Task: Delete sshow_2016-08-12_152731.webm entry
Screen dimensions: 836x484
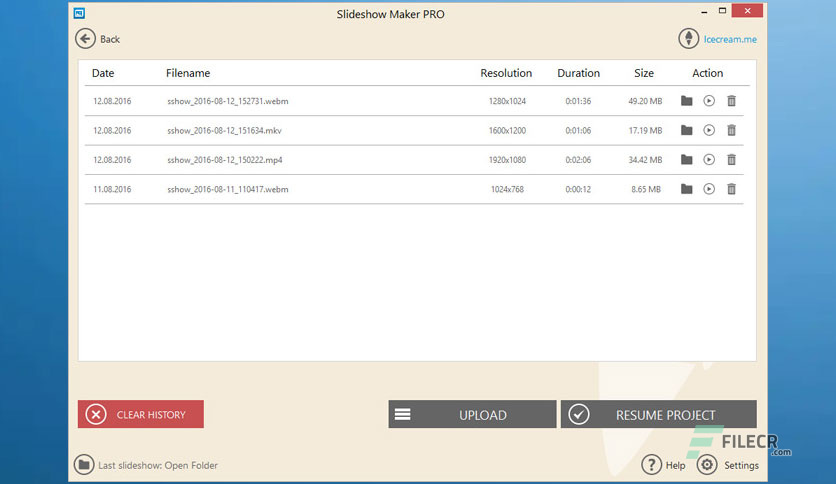Action: 732,101
